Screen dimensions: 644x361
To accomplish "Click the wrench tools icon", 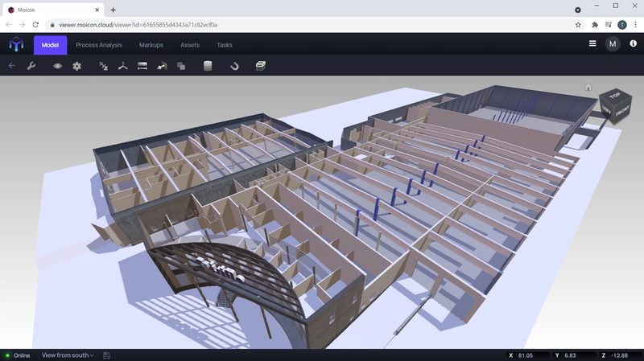I will click(x=31, y=66).
